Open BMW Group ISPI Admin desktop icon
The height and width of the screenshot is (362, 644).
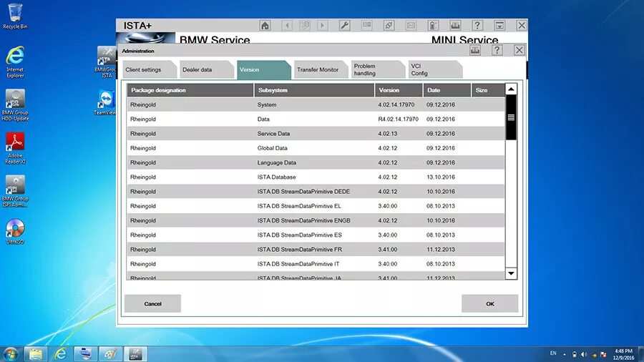15,191
